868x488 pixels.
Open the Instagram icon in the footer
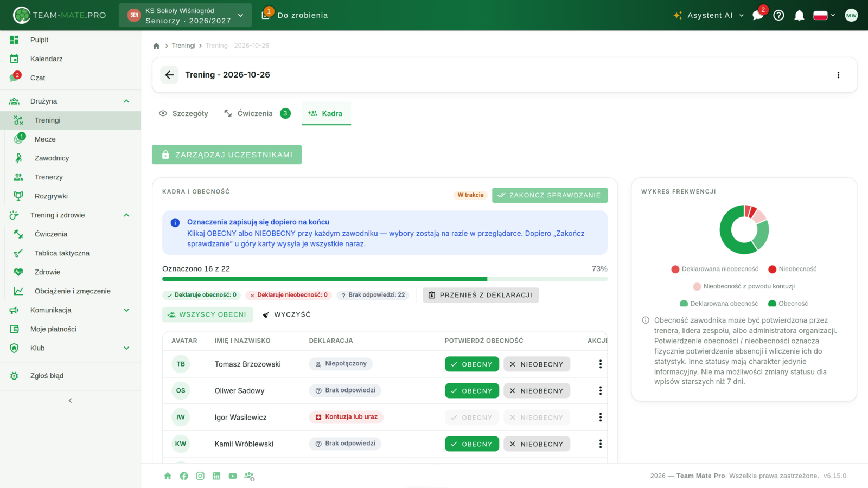tap(200, 476)
